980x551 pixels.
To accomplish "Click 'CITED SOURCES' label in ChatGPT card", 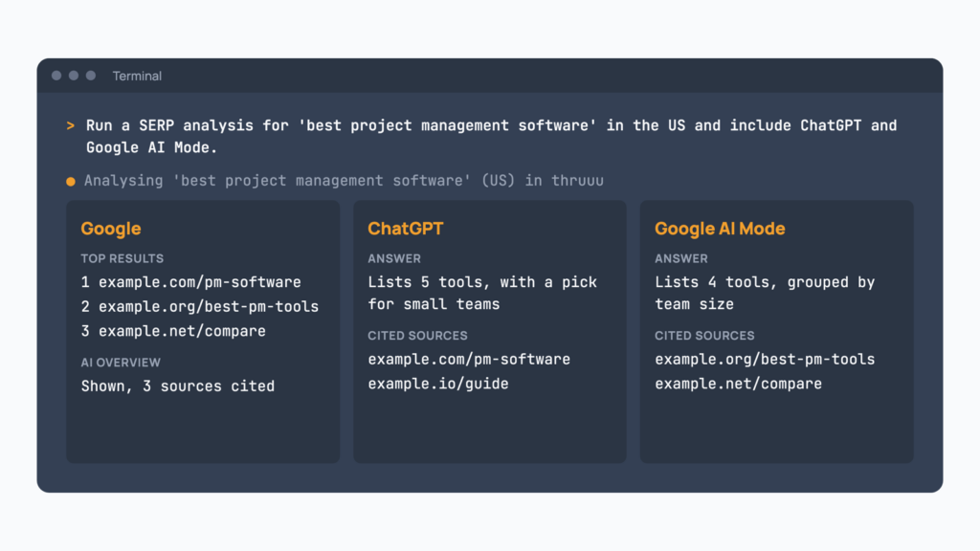I will tap(417, 336).
